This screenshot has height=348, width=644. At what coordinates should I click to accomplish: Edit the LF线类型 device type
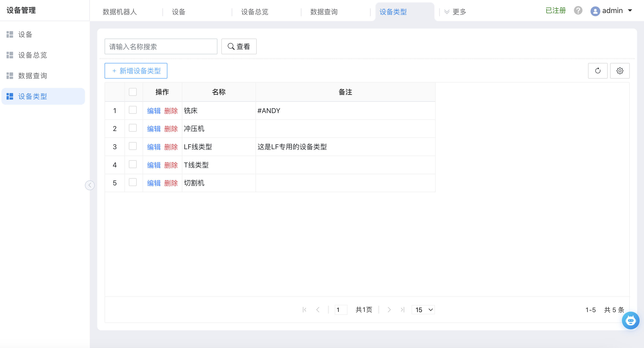[x=154, y=147]
